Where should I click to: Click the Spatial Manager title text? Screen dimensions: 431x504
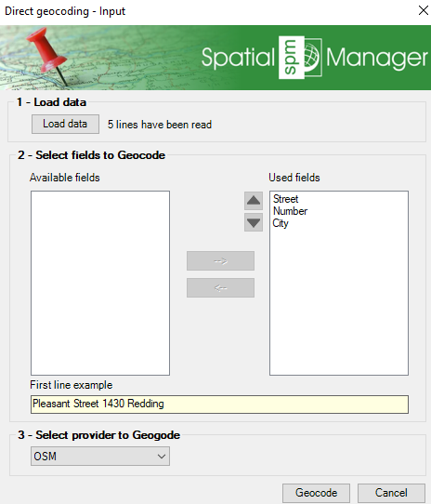[x=315, y=58]
